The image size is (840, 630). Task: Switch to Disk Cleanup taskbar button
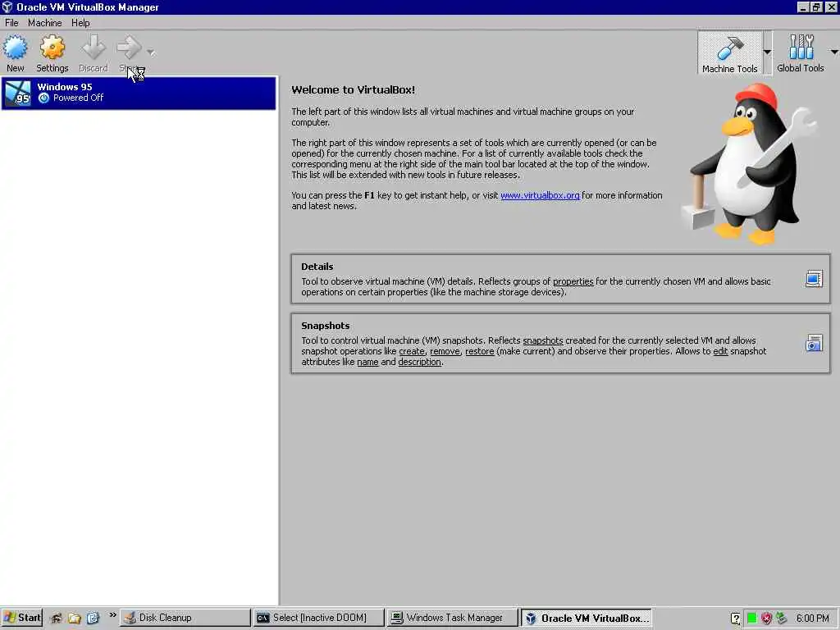click(x=185, y=618)
